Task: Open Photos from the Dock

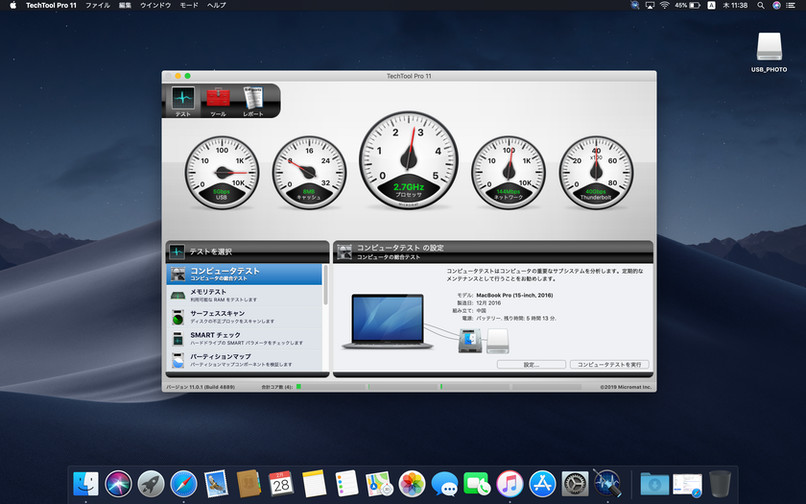Action: click(x=412, y=483)
